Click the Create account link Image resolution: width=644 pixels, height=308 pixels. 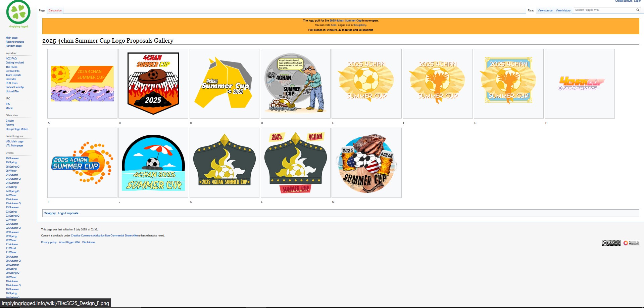(624, 1)
